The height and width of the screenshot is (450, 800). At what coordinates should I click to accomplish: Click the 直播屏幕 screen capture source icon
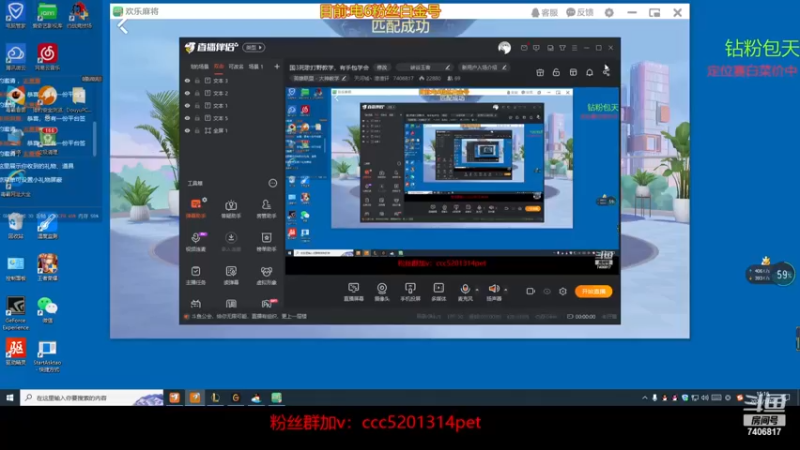click(x=353, y=291)
